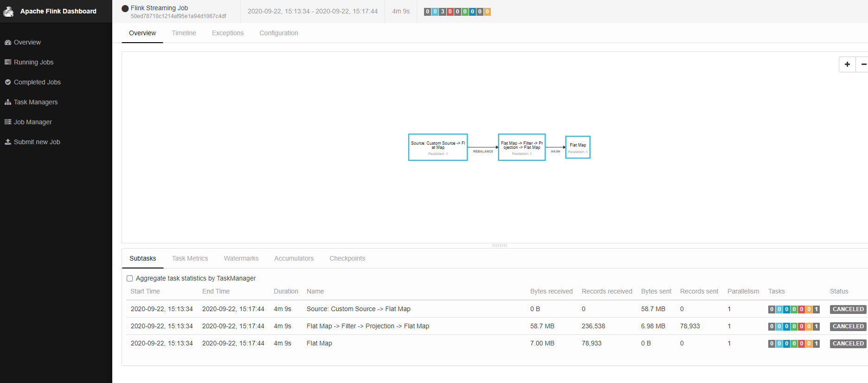The height and width of the screenshot is (383, 868).
Task: Click the 58.7 MB bytes sent value
Action: click(x=653, y=309)
